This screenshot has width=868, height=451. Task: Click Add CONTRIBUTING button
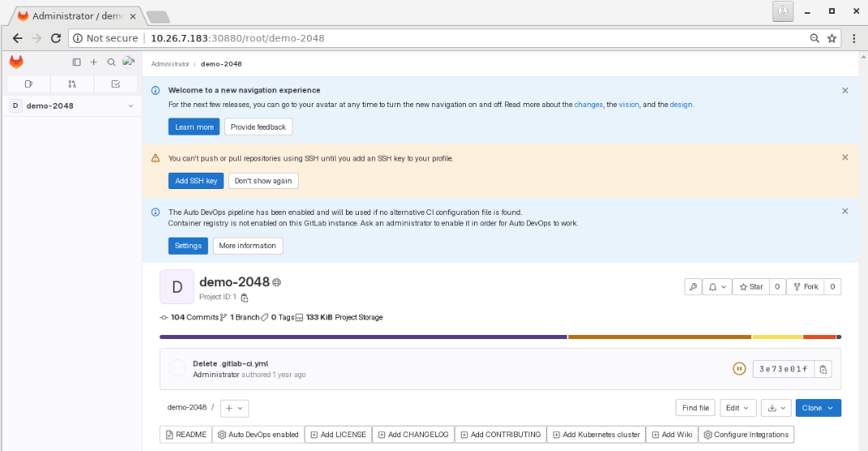click(x=500, y=435)
